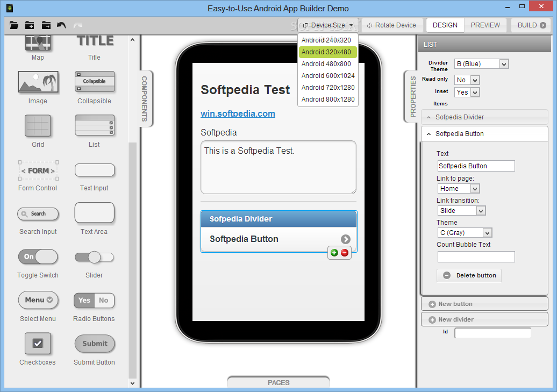Select Sofpedia Divider header in preview

click(278, 219)
